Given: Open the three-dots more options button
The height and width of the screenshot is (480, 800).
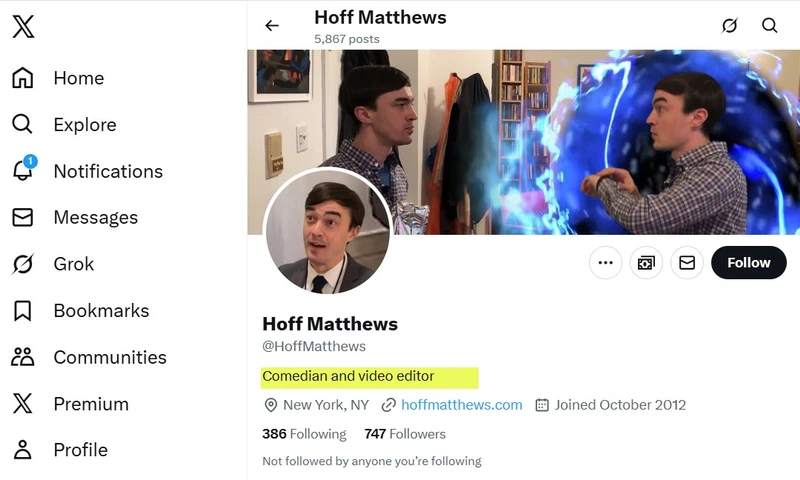Looking at the screenshot, I should pos(605,263).
